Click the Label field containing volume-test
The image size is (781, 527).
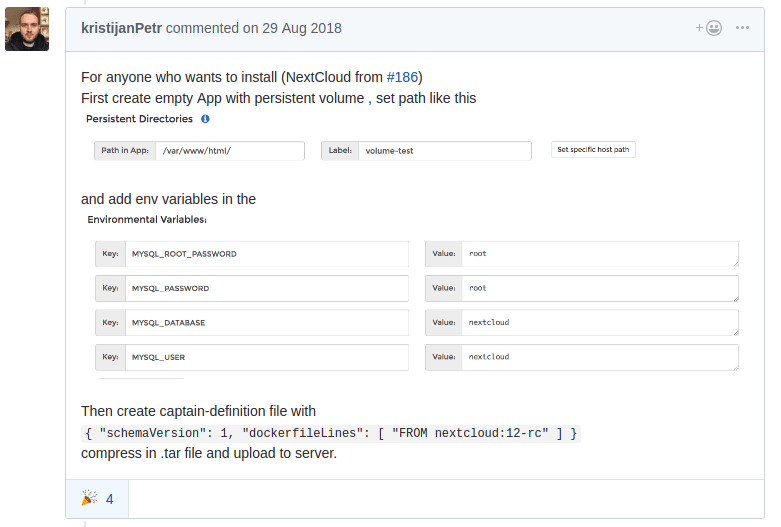coord(444,151)
